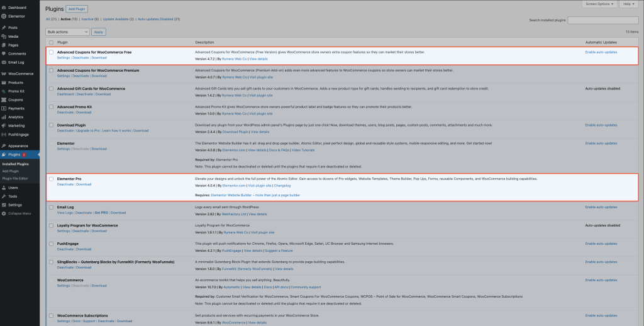Open Elementor Pro Changelog link
The image size is (644, 326).
[282, 186]
